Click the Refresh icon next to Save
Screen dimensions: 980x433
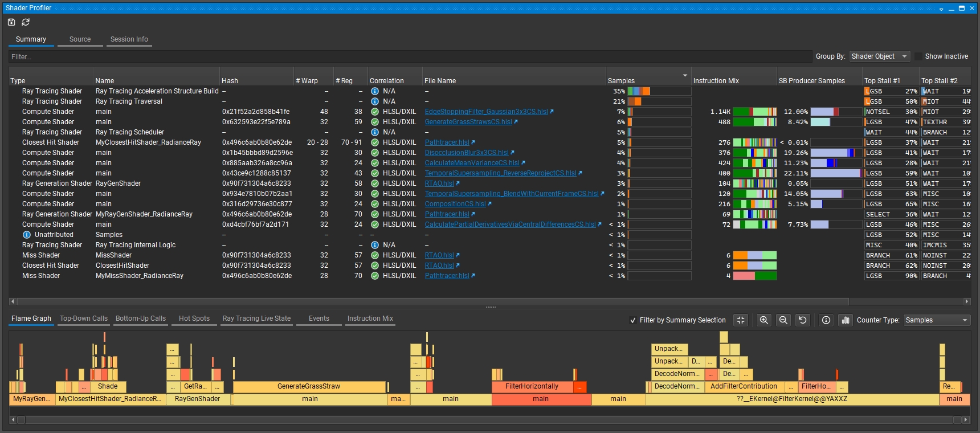pyautogui.click(x=26, y=22)
